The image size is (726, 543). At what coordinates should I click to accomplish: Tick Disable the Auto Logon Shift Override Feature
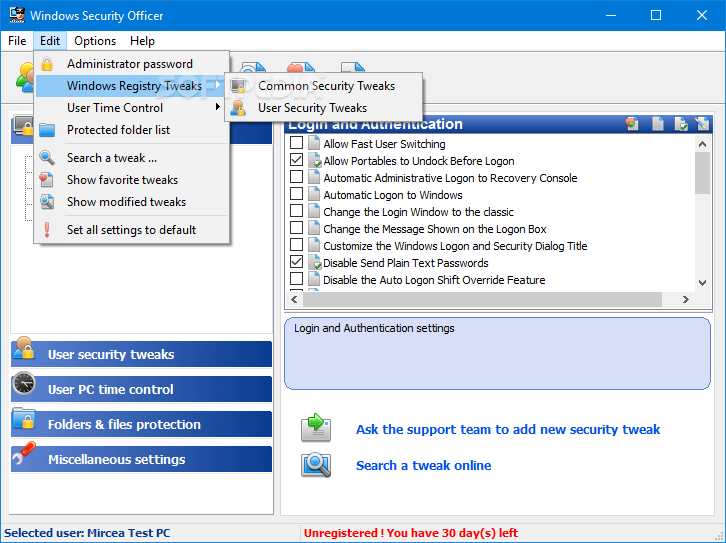296,279
